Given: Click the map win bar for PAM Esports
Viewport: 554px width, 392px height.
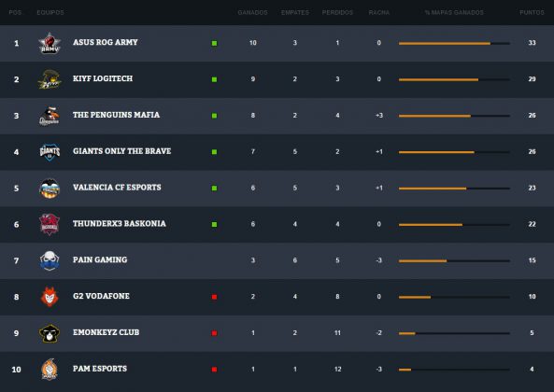Looking at the screenshot, I should pos(454,370).
